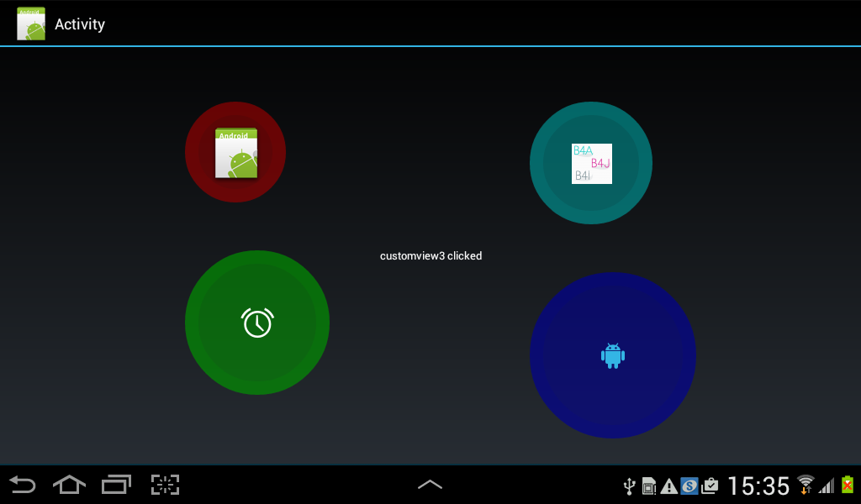Image resolution: width=861 pixels, height=504 pixels.
Task: Tap the screenshot capture button
Action: pyautogui.click(x=166, y=485)
